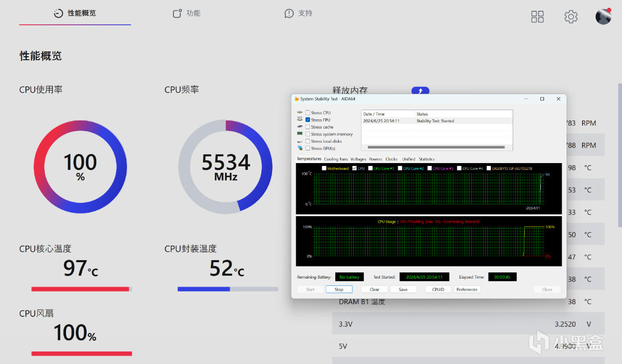Viewport: 622px width, 364px height.
Task: Enable the Stress cache checkbox
Action: [308, 127]
